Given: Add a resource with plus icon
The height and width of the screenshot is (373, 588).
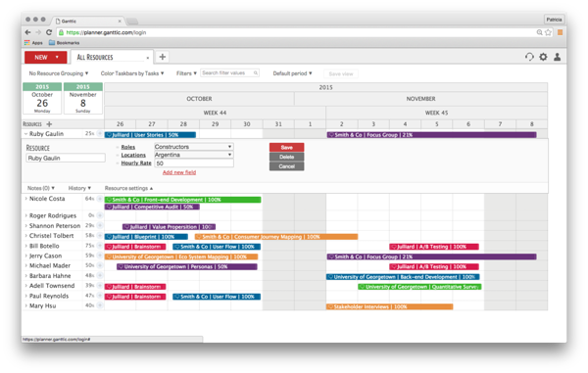Looking at the screenshot, I should [49, 124].
